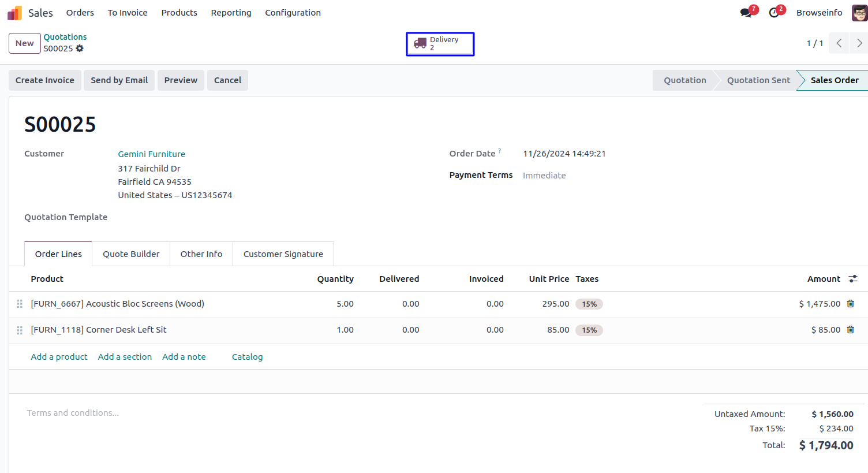
Task: Open the Configuration menu
Action: [293, 13]
